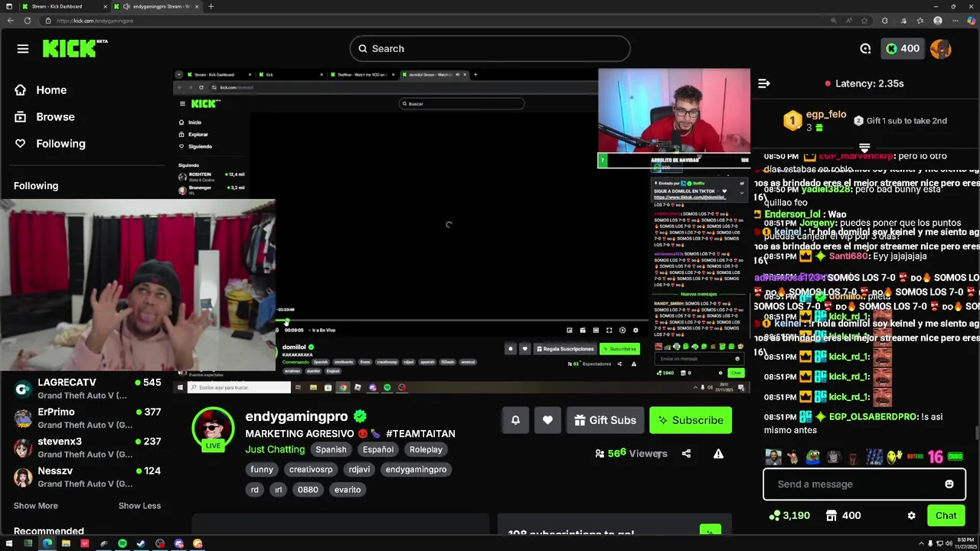Select the evarito tag
Viewport: 980px width, 551px height.
[347, 489]
